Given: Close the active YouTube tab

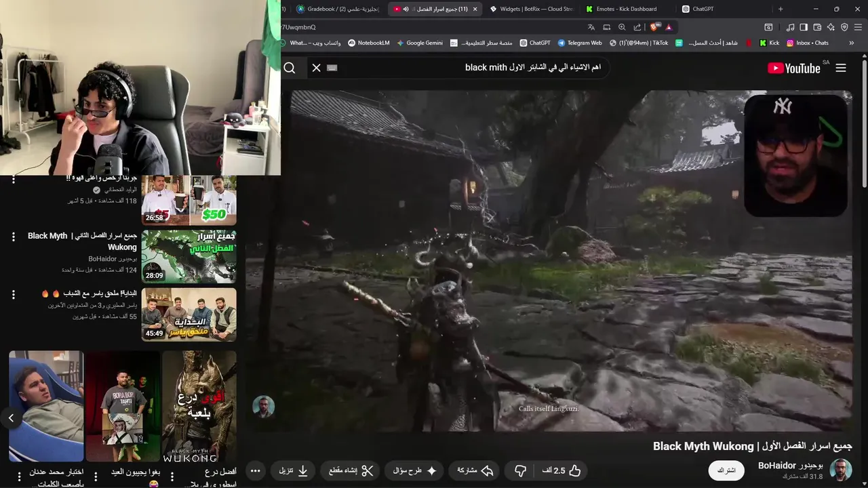Looking at the screenshot, I should point(475,9).
